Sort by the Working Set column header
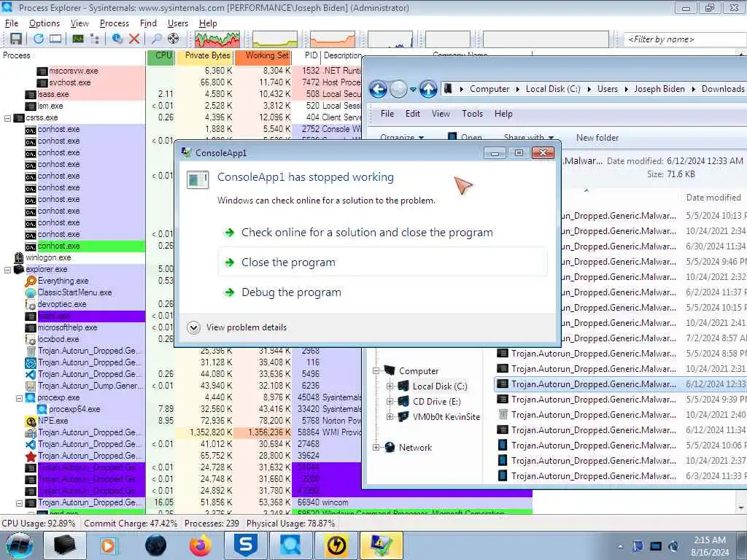The image size is (747, 560). click(x=263, y=55)
